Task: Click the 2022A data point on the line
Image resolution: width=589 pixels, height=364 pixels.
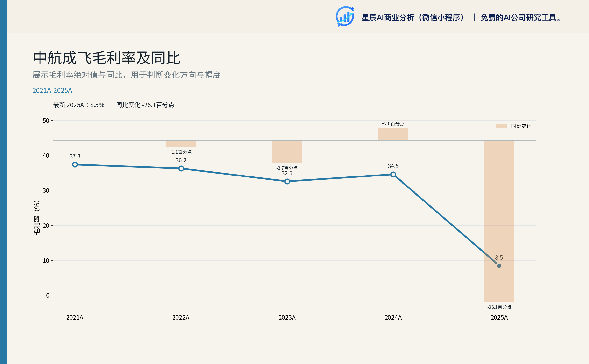Action: coord(181,168)
